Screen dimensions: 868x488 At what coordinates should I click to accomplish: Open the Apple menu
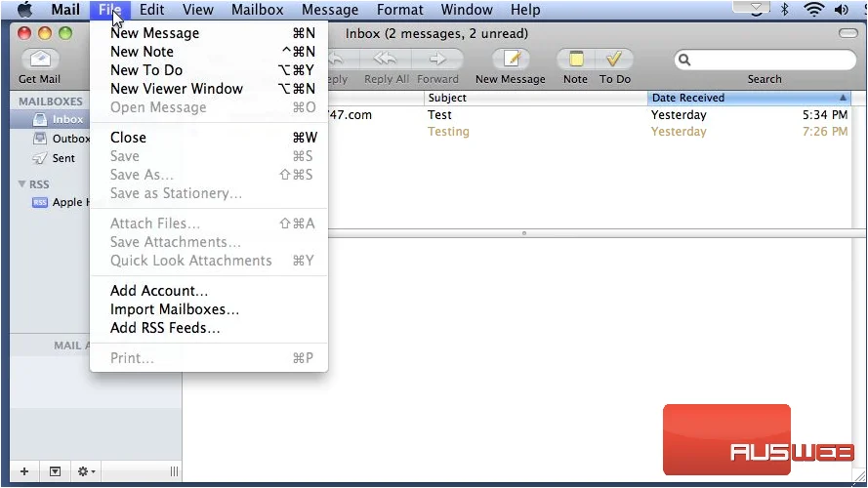pos(24,10)
